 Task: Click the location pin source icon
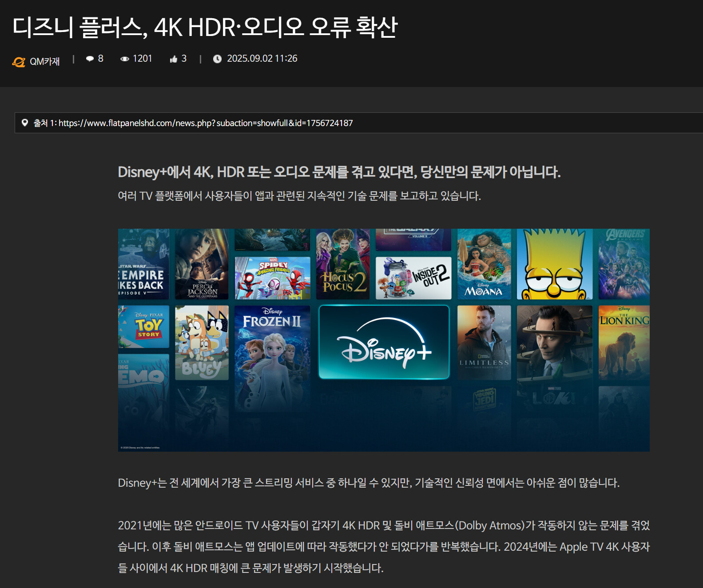tap(25, 123)
